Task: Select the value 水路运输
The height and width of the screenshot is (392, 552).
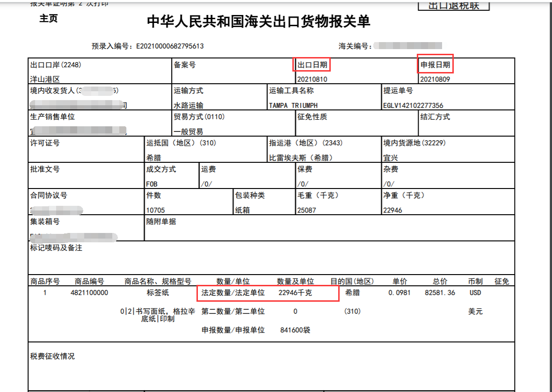Action: pos(188,105)
